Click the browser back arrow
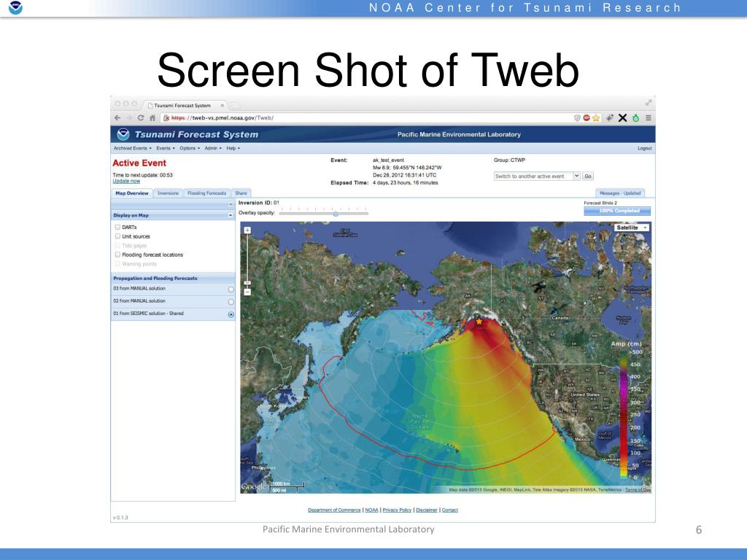This screenshot has width=747, height=560. [117, 117]
